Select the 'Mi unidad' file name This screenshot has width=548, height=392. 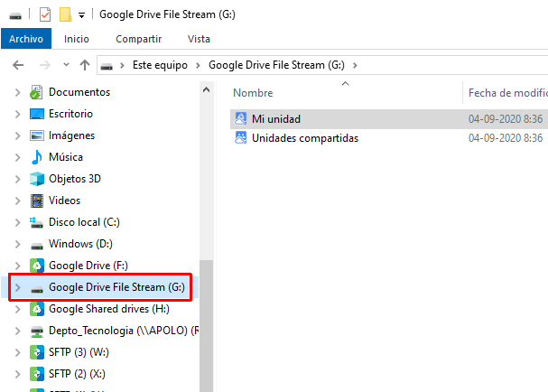coord(276,119)
